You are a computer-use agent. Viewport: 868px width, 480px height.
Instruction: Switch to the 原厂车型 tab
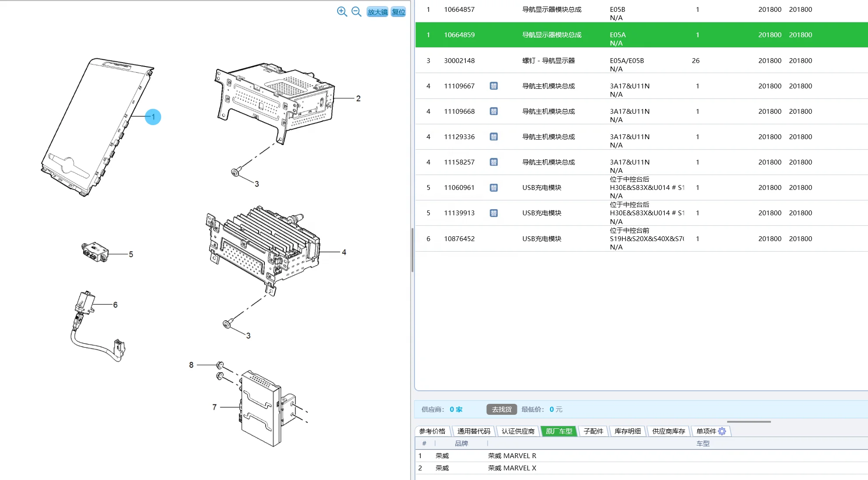(559, 431)
